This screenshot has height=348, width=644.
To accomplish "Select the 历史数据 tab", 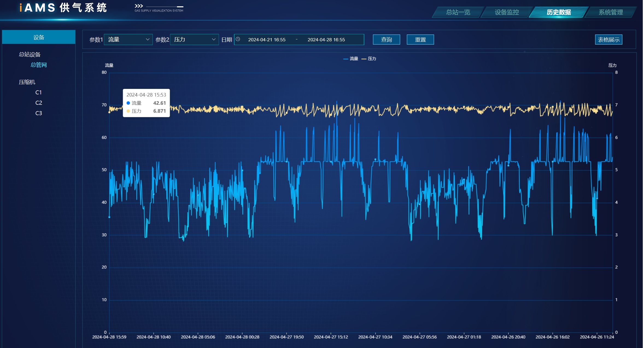I will [x=558, y=12].
